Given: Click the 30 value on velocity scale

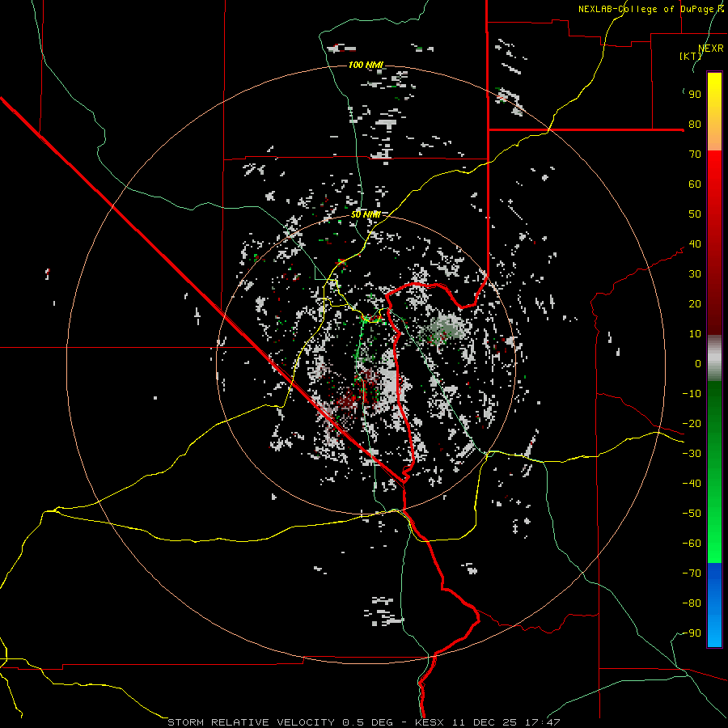Looking at the screenshot, I should tap(695, 274).
